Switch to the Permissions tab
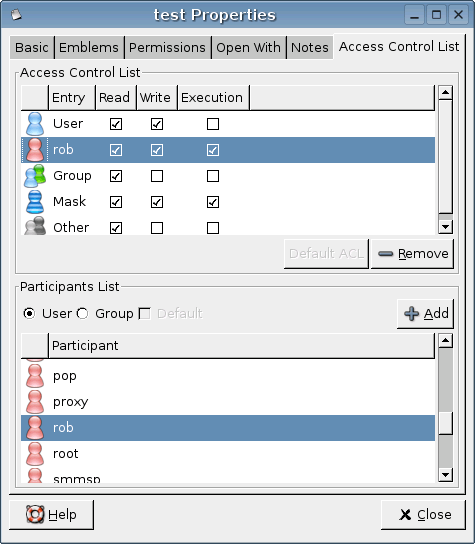The image size is (475, 544). coord(167,48)
